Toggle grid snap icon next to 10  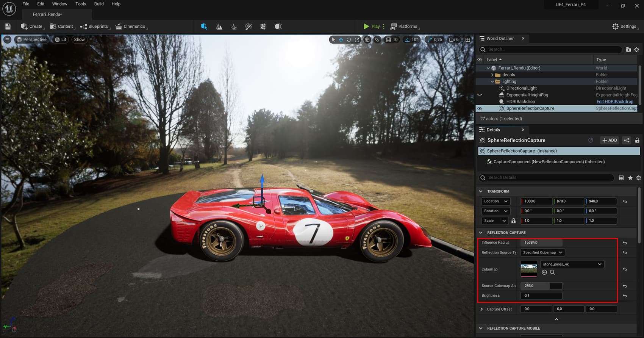(x=388, y=39)
